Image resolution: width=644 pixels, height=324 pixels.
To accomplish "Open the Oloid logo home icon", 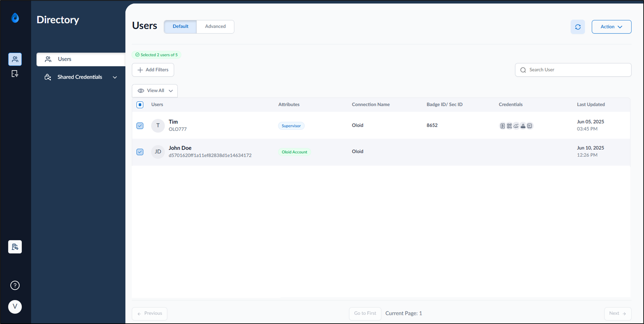I will point(15,18).
